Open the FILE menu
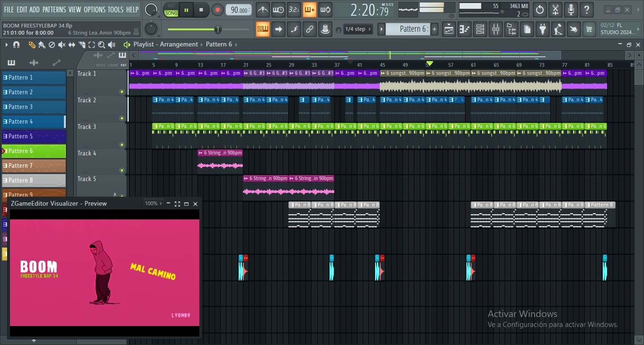Screen dimensions: 644x345 coord(9,9)
